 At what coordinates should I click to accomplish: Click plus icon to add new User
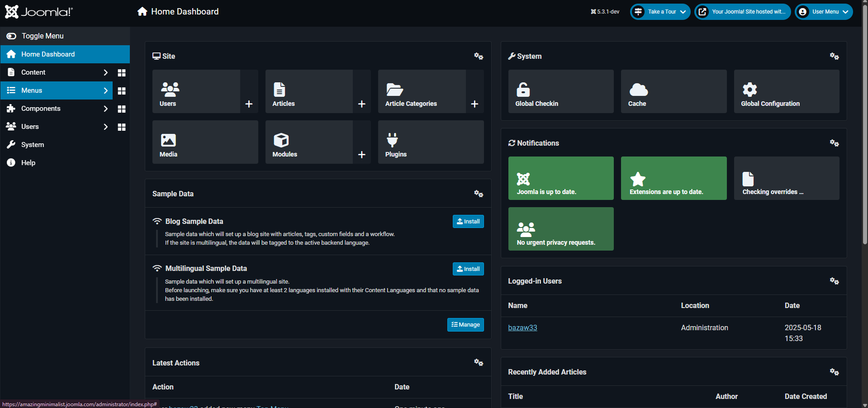[249, 104]
